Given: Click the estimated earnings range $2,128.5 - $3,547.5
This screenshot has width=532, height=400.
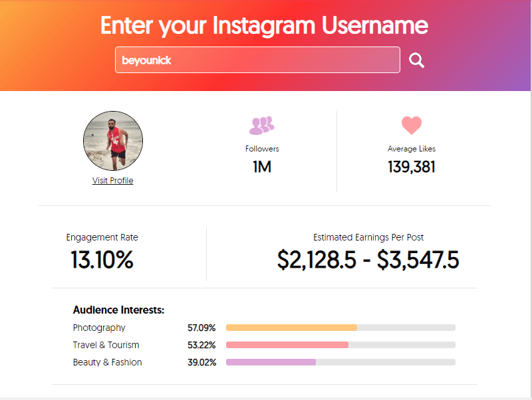Looking at the screenshot, I should coord(368,260).
